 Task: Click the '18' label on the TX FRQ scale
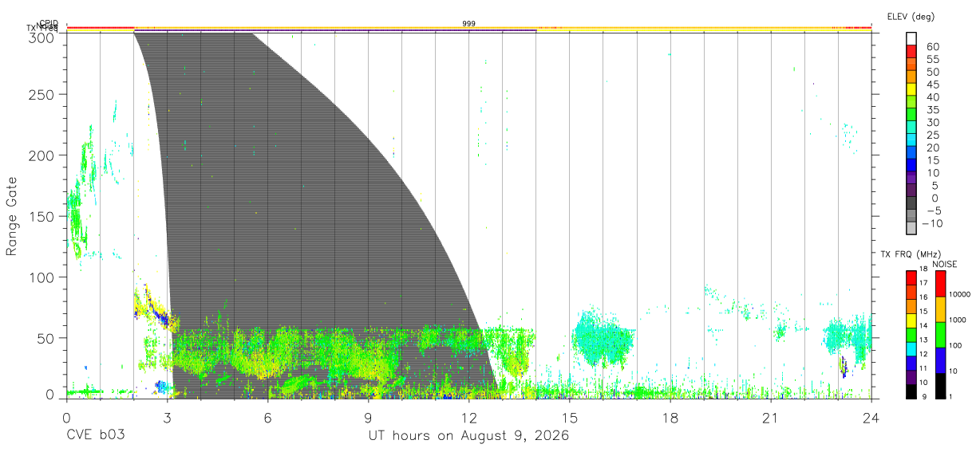click(924, 270)
